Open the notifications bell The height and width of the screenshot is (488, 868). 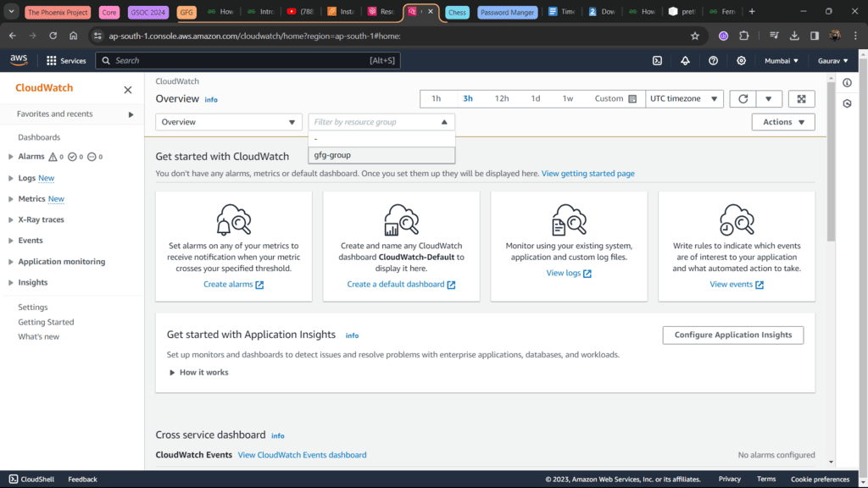(x=685, y=61)
